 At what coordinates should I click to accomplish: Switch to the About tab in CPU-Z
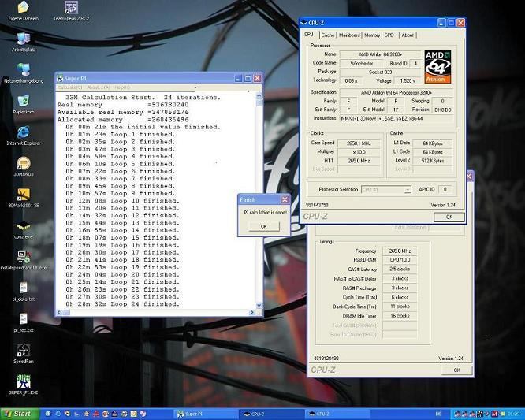pos(408,35)
